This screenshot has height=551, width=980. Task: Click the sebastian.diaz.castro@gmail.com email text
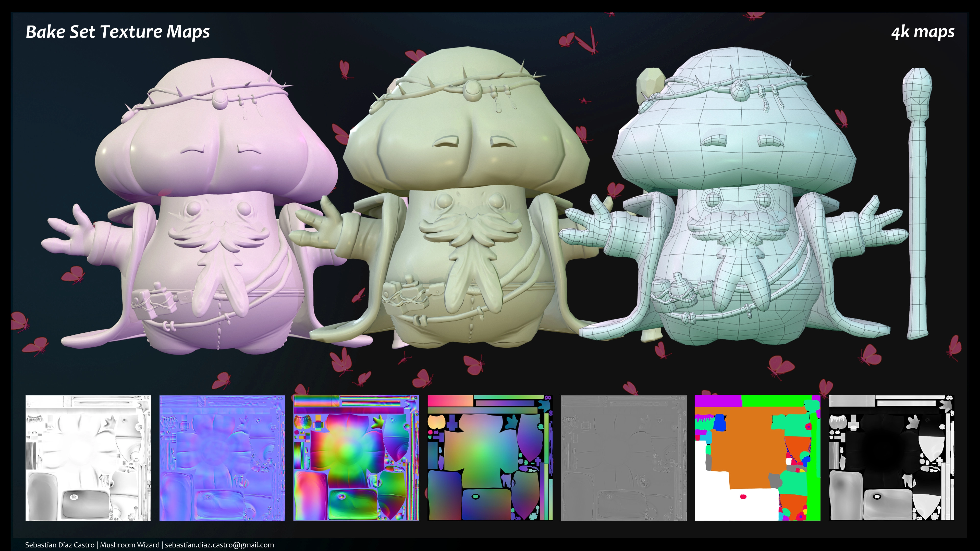[x=219, y=545]
